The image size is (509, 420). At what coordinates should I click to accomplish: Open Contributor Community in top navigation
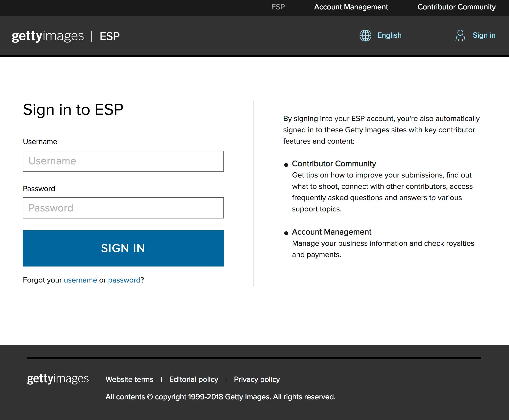point(456,7)
